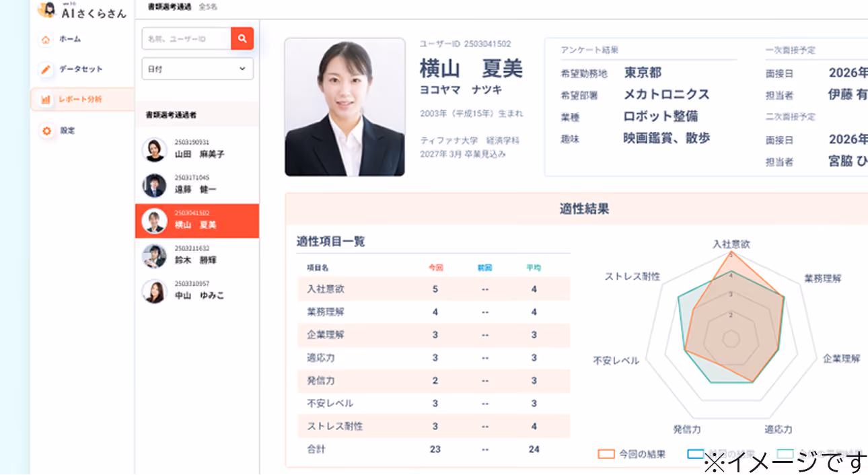This screenshot has width=868, height=475.
Task: Click 山田 麻美子's avatar thumbnail
Action: point(155,149)
